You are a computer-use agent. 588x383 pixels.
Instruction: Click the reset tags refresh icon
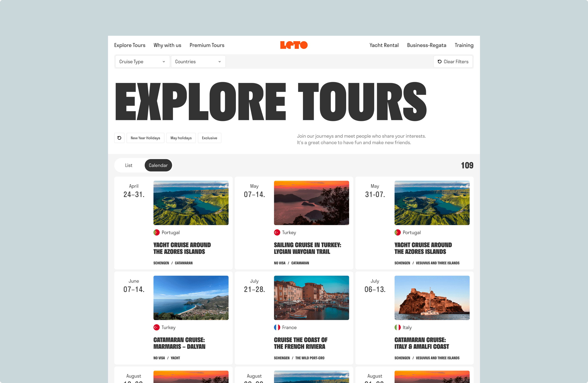click(119, 138)
